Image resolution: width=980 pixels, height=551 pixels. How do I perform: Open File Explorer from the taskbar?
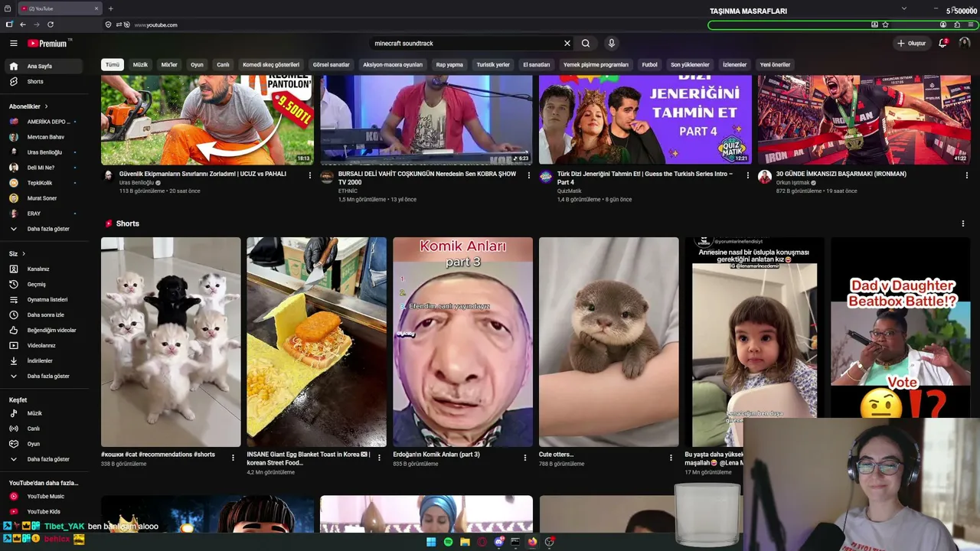coord(465,542)
